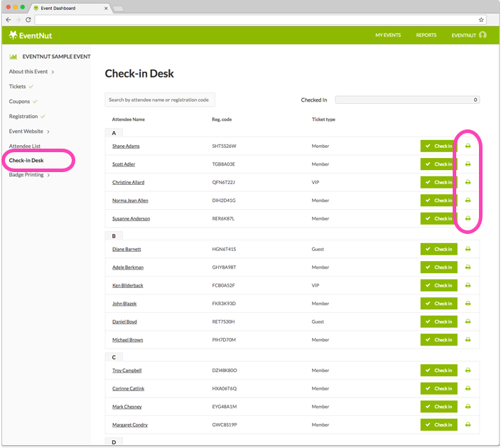Click the Ticket type column header
This screenshot has width=501, height=448.
(x=323, y=119)
